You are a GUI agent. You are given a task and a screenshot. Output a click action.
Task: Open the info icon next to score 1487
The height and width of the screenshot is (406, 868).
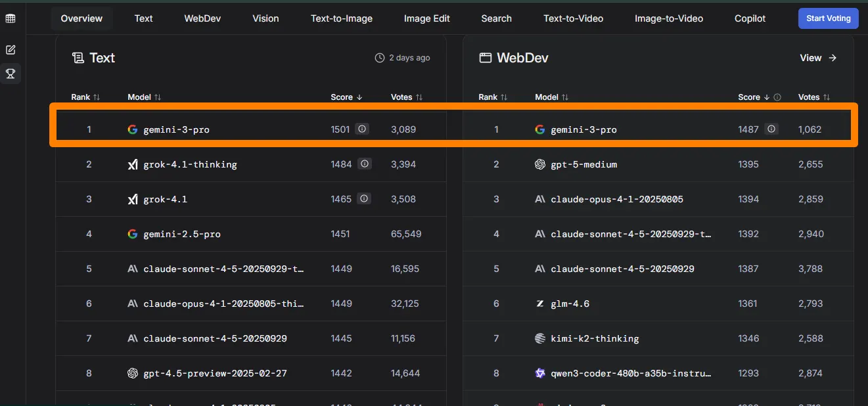coord(771,129)
